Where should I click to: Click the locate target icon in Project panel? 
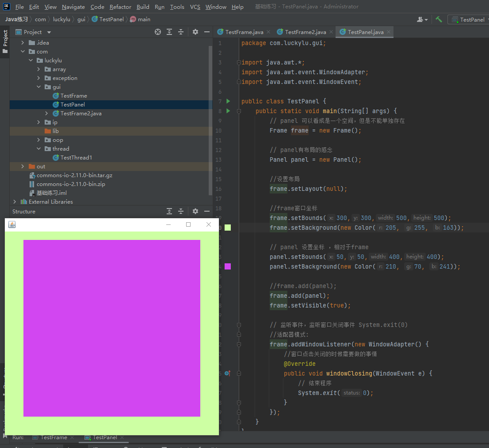[158, 32]
